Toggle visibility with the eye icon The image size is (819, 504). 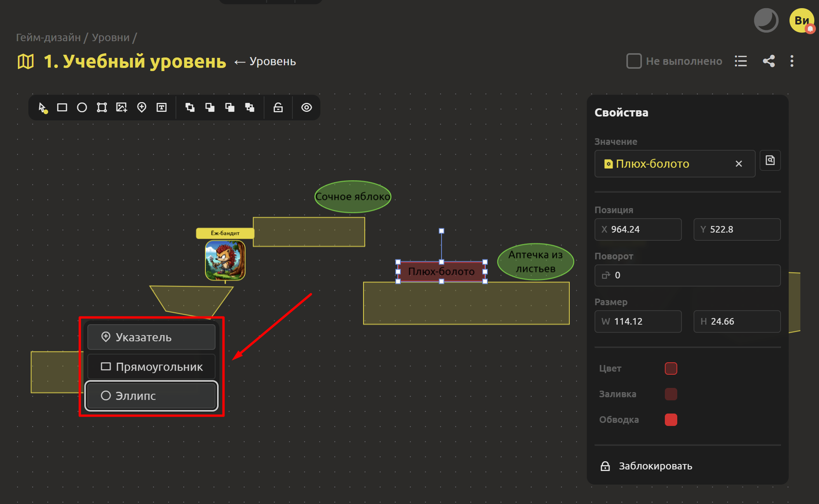point(306,108)
